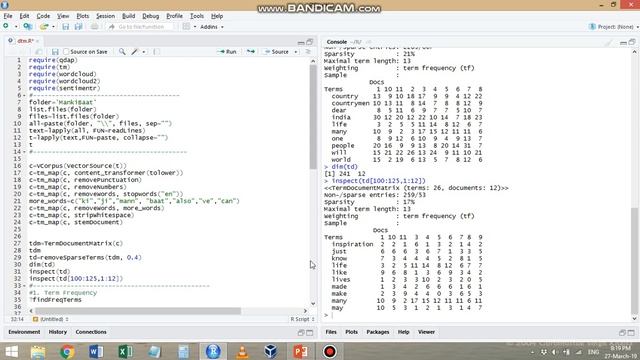Viewport: 640px width, 360px height.
Task: Open the Source options dropdown arrow
Action: tap(296, 52)
